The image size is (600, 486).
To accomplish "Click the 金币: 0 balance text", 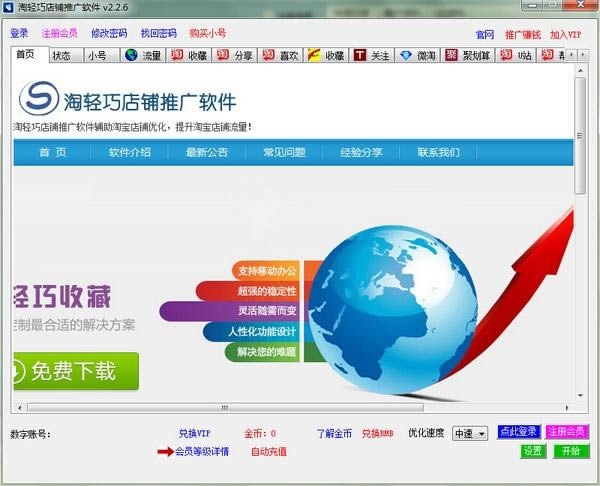I will coord(260,433).
